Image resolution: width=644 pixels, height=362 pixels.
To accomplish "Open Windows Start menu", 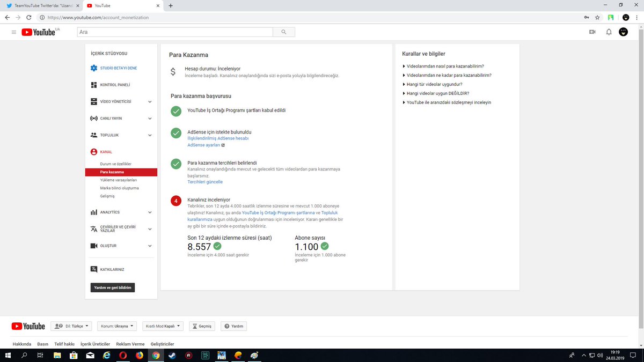I will (8, 355).
